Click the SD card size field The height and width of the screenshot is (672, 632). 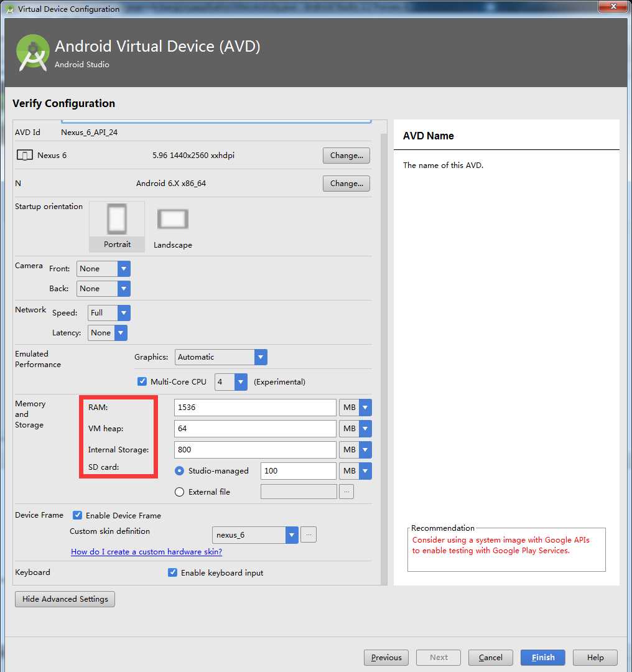tap(298, 470)
